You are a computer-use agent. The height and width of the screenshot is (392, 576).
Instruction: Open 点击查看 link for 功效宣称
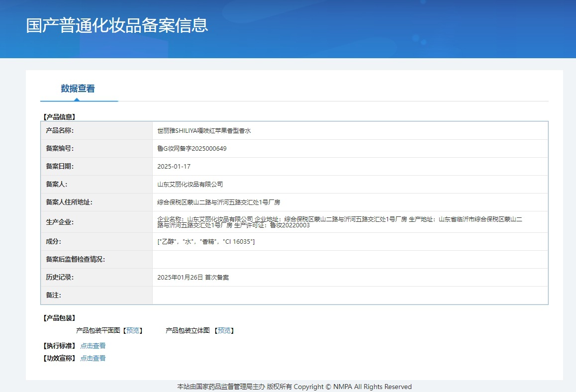pos(93,358)
